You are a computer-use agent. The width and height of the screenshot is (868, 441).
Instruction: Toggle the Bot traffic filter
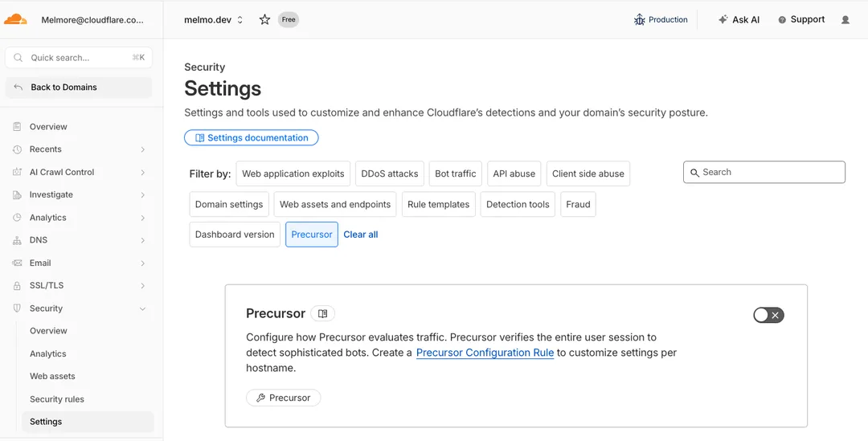[x=456, y=174]
